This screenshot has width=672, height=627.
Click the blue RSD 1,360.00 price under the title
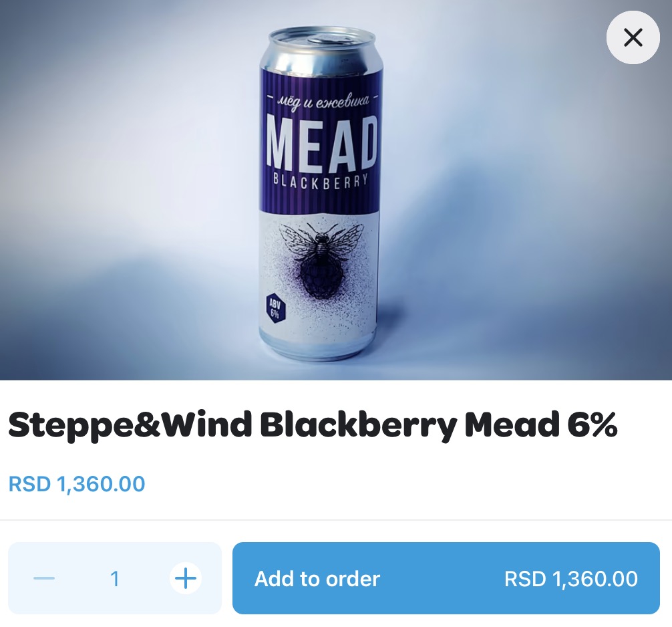click(77, 483)
